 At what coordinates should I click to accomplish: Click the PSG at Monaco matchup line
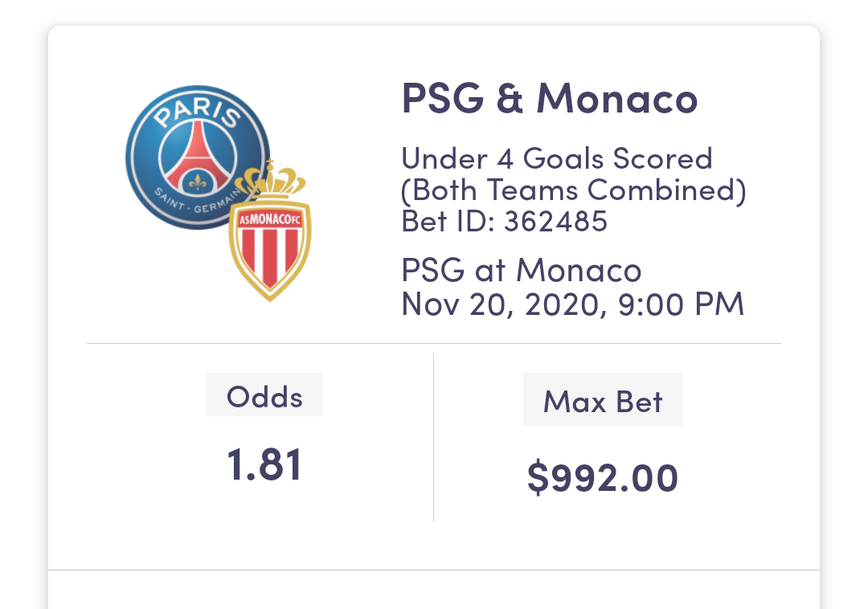522,270
